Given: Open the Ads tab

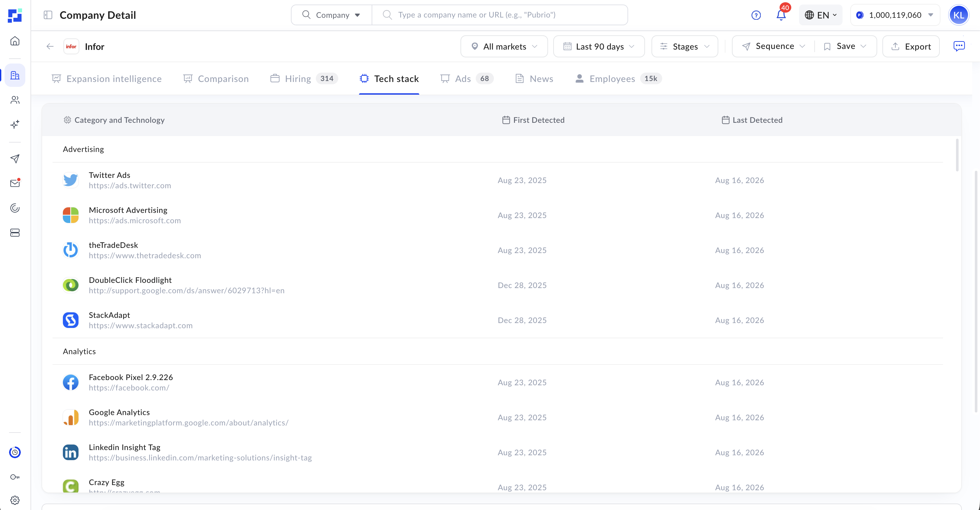Looking at the screenshot, I should [467, 79].
